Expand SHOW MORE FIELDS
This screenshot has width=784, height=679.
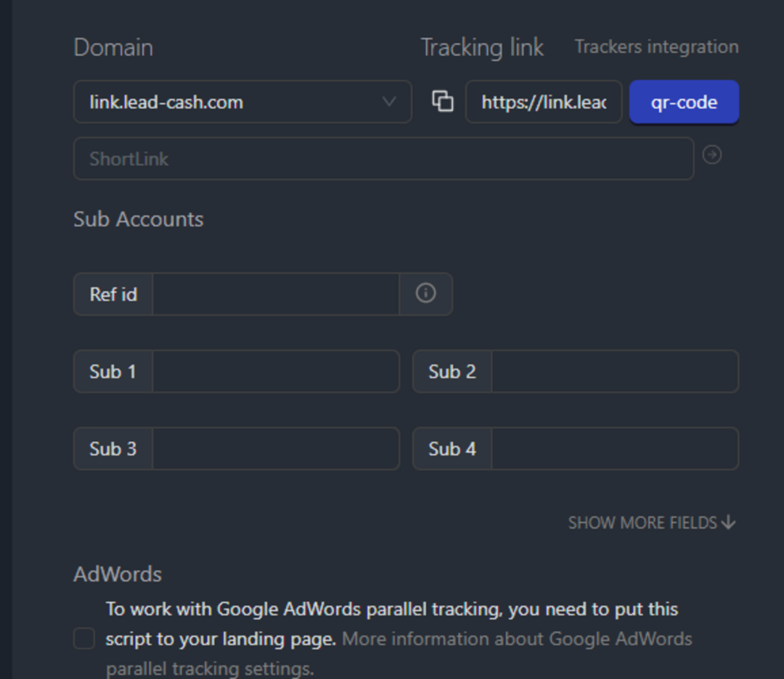651,522
